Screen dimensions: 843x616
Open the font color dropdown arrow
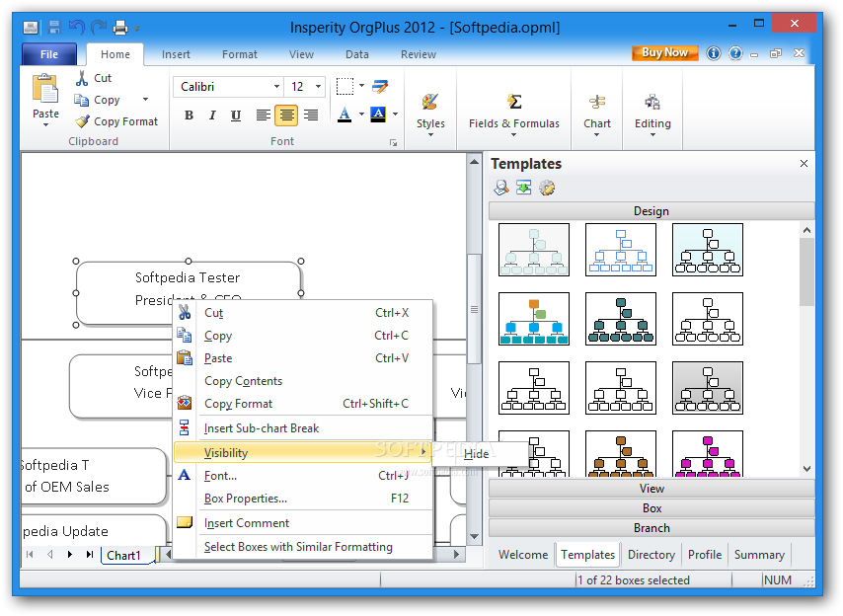pos(361,114)
